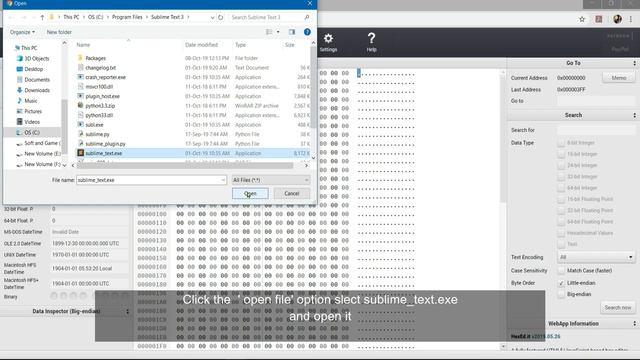Toggle the preview pane icon in dialog
The image size is (640, 360).
(291, 32)
